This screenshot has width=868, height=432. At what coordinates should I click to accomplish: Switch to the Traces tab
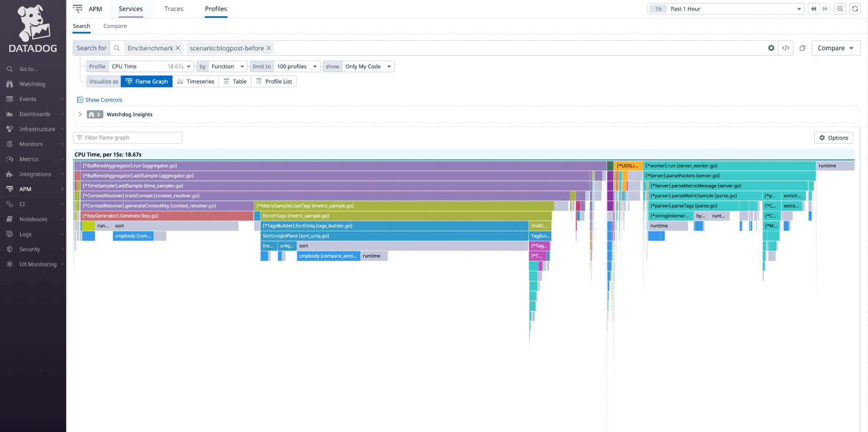173,9
